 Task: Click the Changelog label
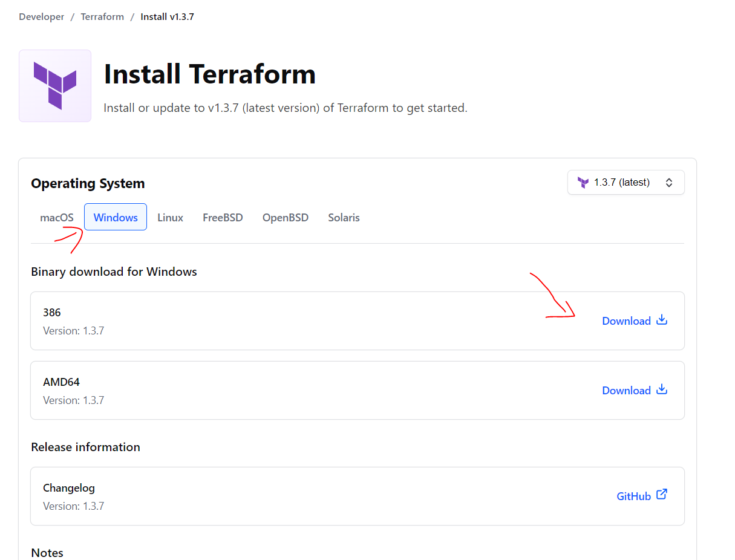click(x=69, y=487)
